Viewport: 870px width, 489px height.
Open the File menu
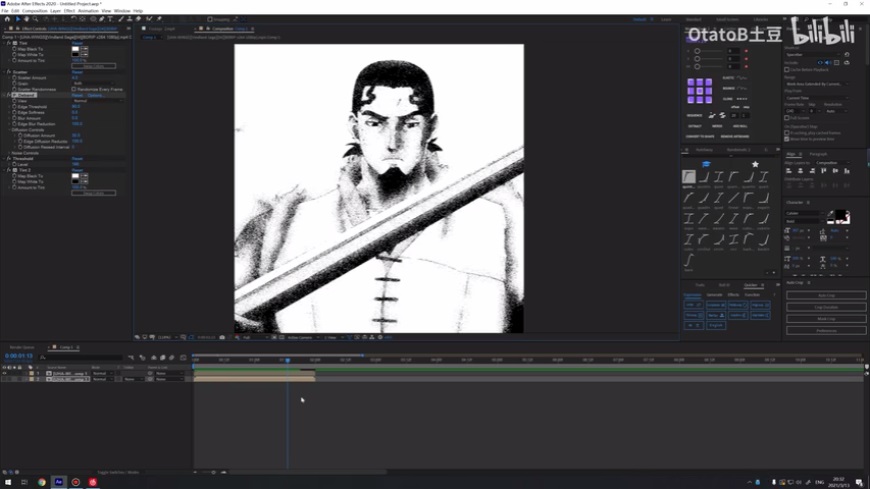coord(5,11)
